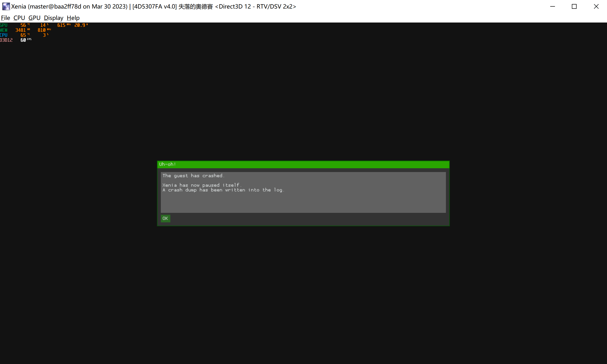Click the Uh-oh! dialog title bar
607x364 pixels.
(x=303, y=164)
